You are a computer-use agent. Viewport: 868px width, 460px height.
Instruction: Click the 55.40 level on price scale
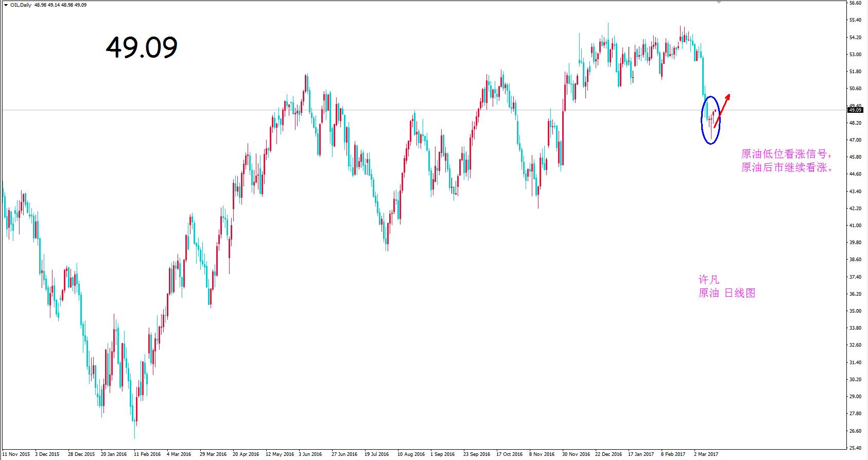(855, 20)
